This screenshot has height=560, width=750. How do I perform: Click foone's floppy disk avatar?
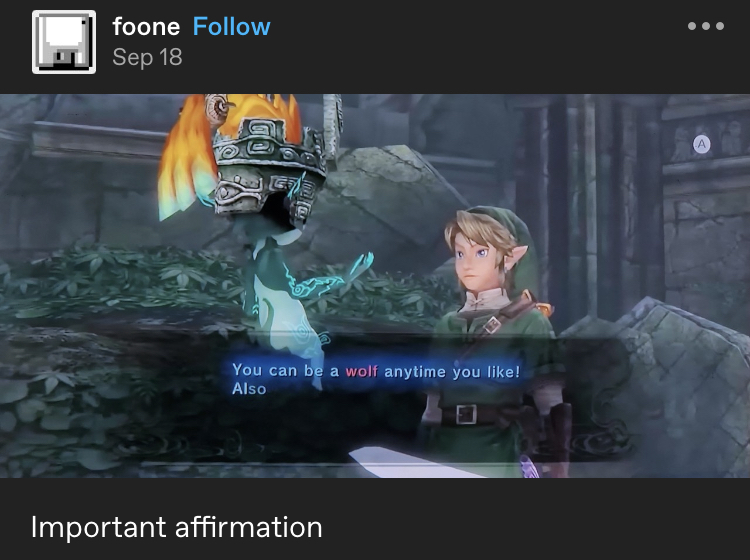(x=64, y=42)
